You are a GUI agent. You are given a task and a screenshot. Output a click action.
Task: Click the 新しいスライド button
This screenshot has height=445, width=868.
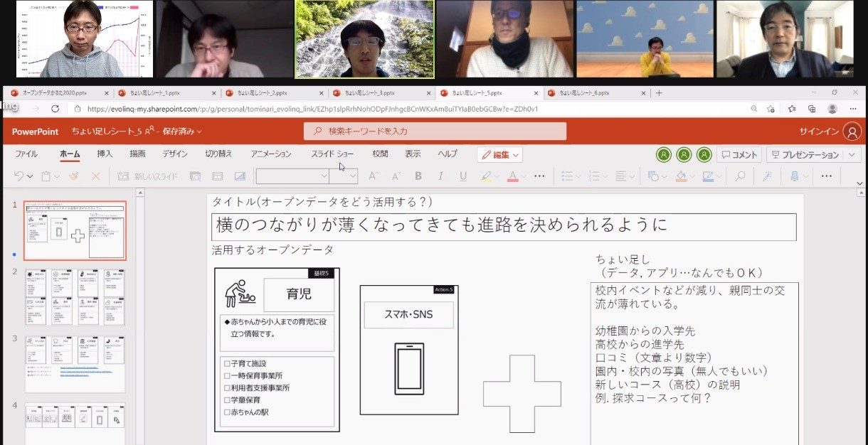click(x=148, y=176)
